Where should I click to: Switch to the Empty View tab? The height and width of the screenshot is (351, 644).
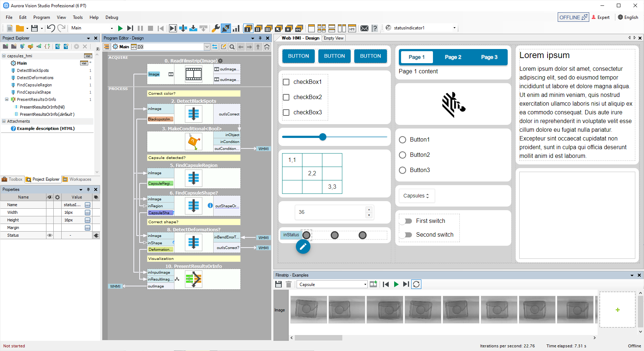(334, 38)
